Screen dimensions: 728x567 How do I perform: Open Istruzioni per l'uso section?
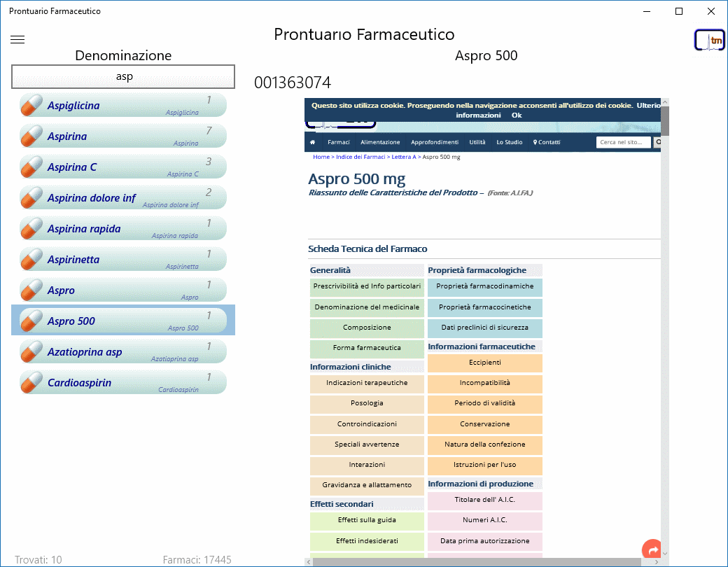[x=484, y=465]
